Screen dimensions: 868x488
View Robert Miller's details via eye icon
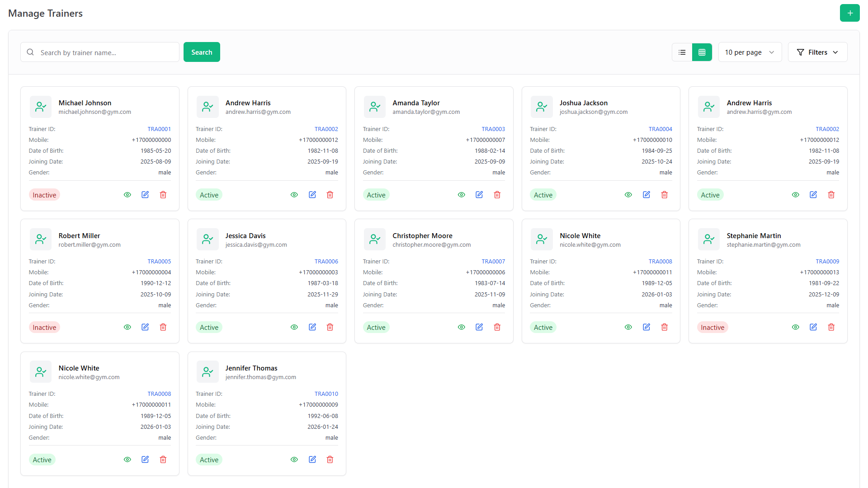pos(127,327)
